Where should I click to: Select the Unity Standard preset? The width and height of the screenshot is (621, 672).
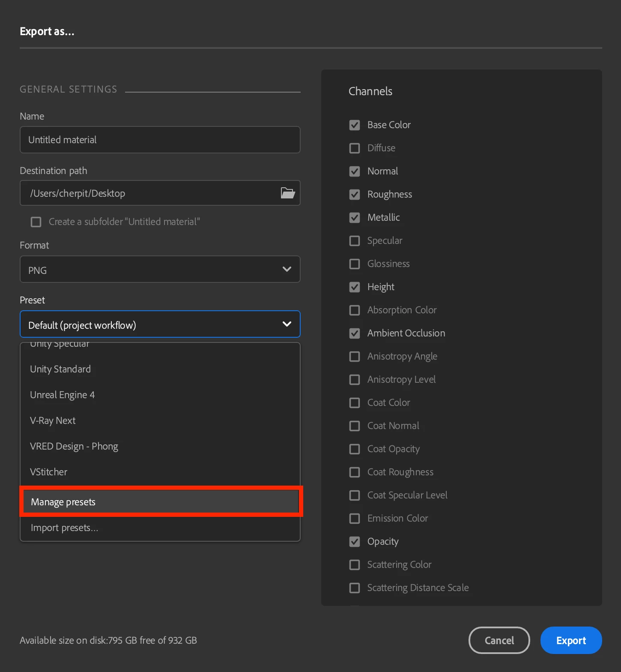(60, 369)
